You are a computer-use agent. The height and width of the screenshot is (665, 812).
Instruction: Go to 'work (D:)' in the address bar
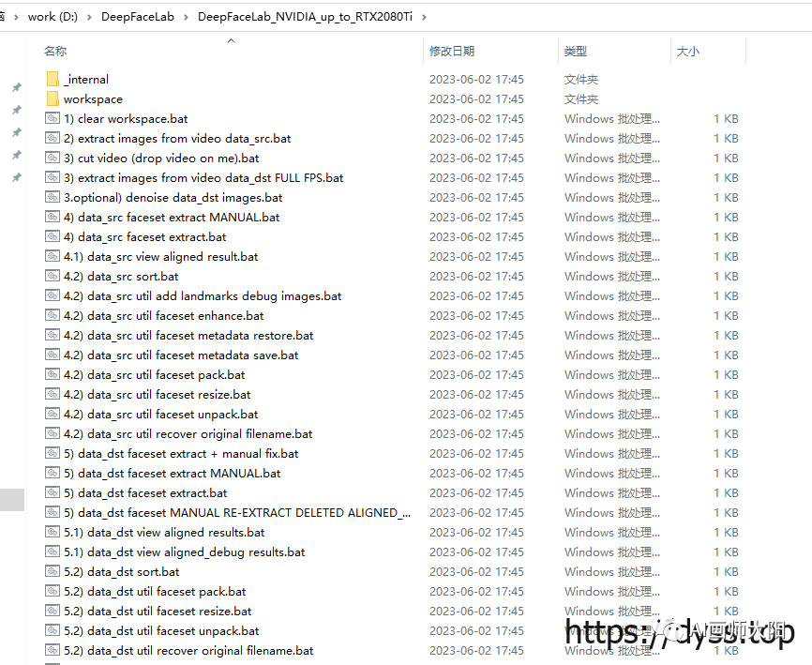(53, 17)
